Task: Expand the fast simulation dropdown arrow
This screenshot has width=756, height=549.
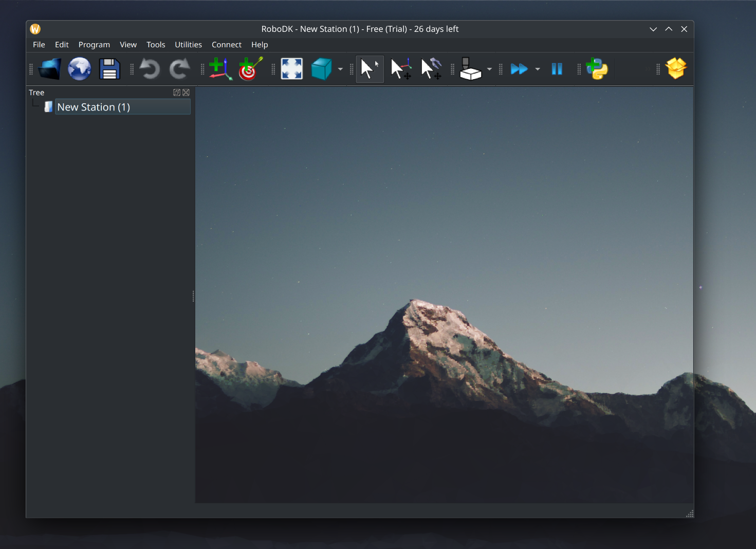Action: (538, 69)
